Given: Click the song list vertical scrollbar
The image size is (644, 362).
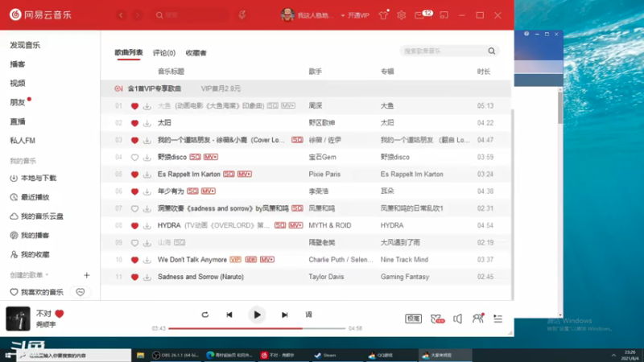Looking at the screenshot, I should tap(512, 204).
